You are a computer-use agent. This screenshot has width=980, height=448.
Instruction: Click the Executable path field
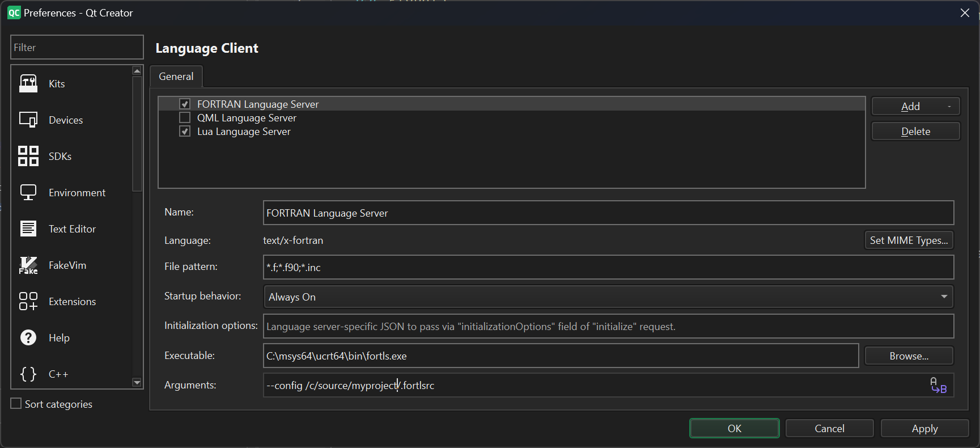(x=561, y=356)
